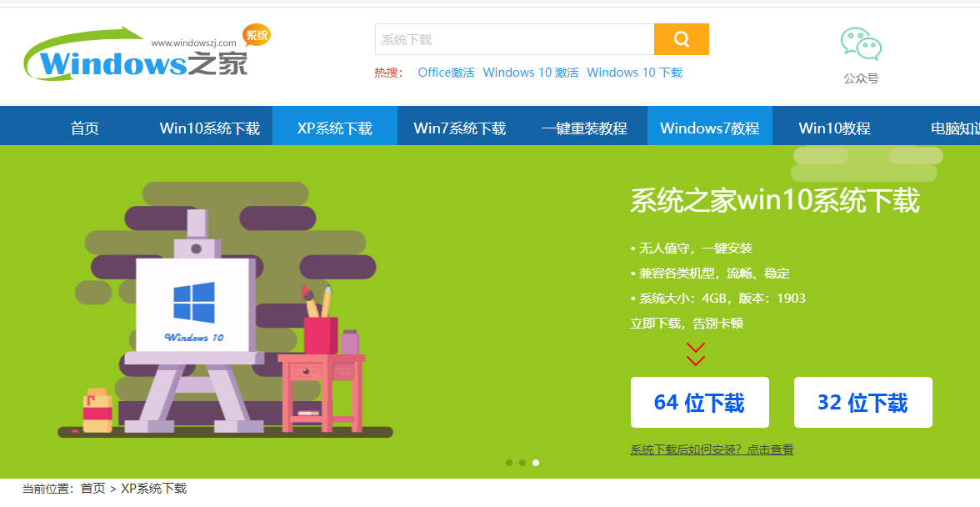Click the 64 位下载 button
This screenshot has height=507, width=980.
coord(699,403)
